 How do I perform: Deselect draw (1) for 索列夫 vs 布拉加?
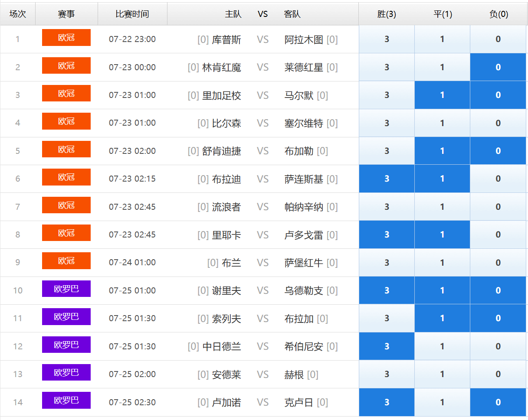(x=442, y=318)
